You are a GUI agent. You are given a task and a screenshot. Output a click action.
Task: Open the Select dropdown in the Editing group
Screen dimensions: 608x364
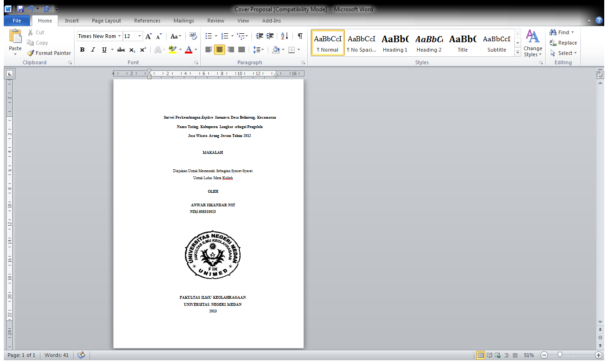pos(563,53)
